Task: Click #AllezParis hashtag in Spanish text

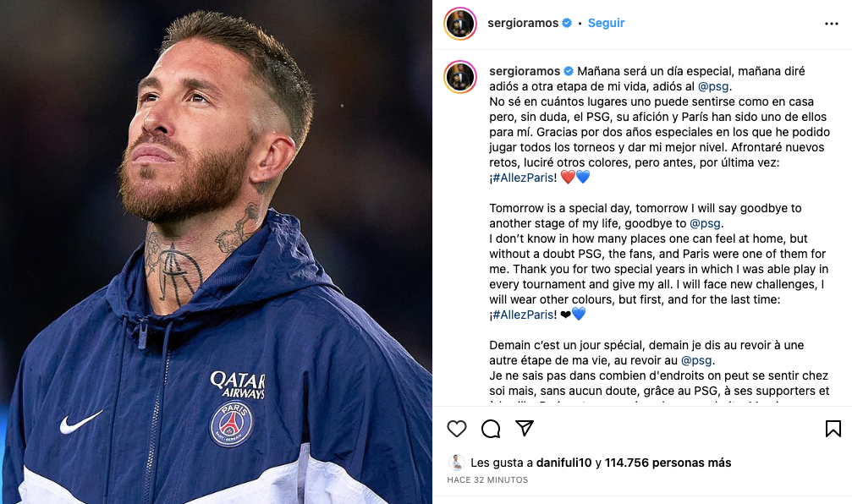Action: click(x=524, y=178)
